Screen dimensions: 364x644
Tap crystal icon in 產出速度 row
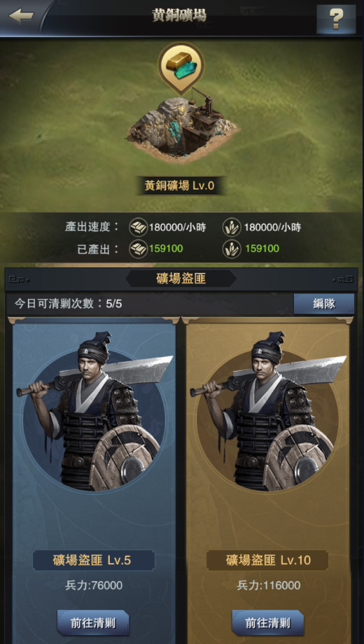click(232, 227)
